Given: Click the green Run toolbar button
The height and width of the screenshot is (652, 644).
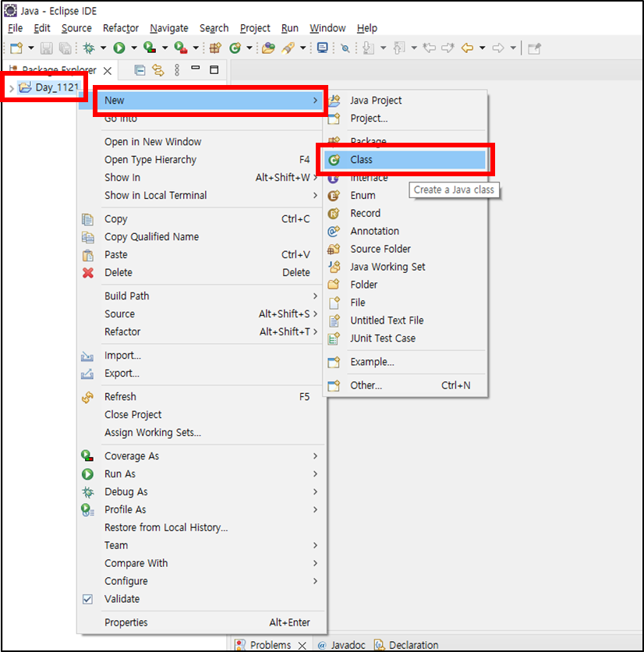Looking at the screenshot, I should point(119,48).
